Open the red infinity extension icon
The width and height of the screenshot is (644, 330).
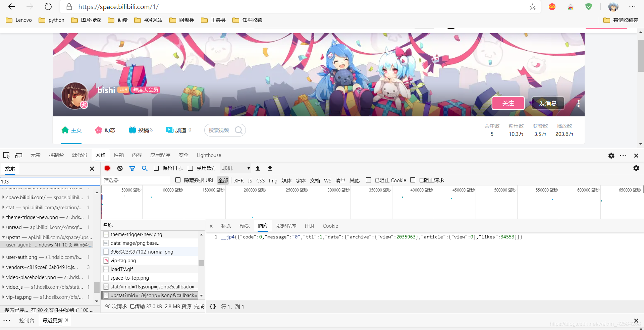coord(552,7)
